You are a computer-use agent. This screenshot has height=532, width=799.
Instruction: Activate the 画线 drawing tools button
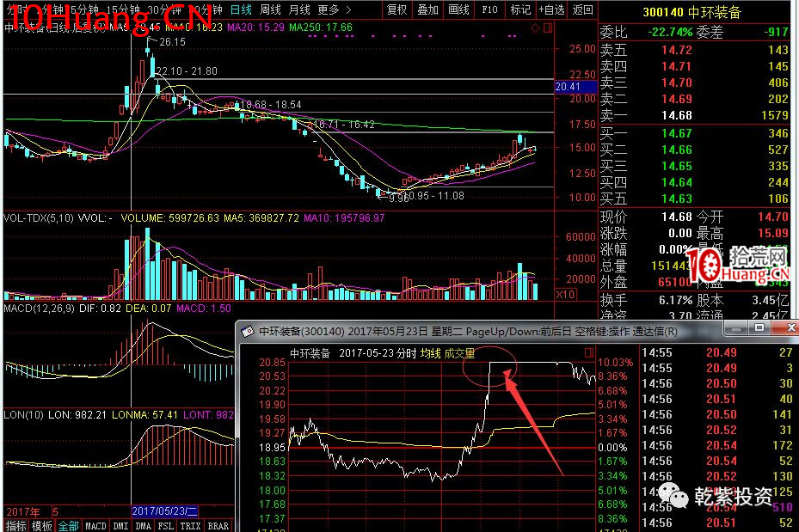tap(458, 9)
